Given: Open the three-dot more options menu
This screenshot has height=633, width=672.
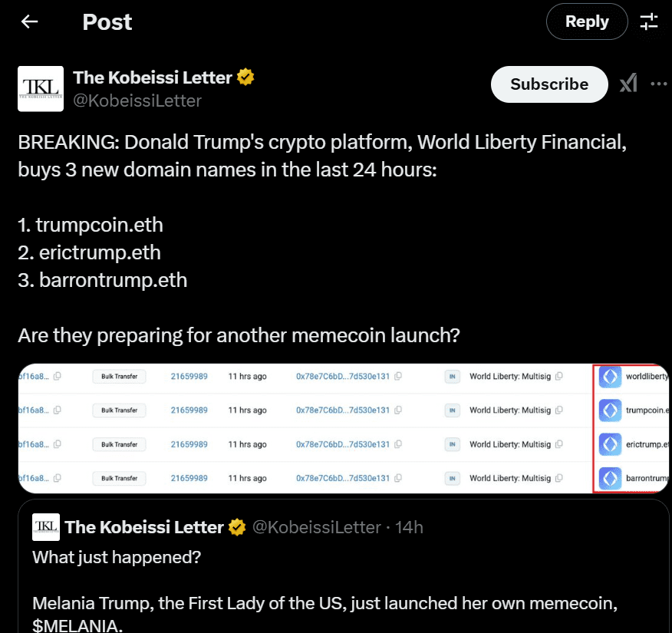Looking at the screenshot, I should pyautogui.click(x=658, y=84).
